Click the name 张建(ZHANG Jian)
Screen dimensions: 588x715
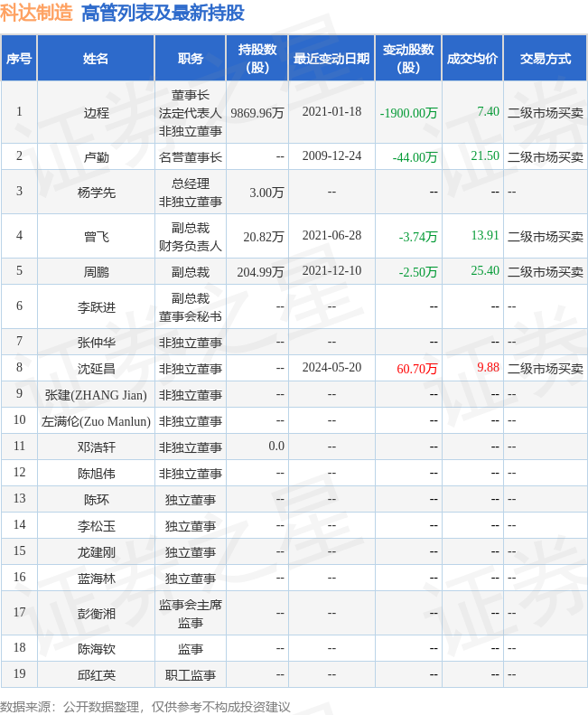[96, 395]
